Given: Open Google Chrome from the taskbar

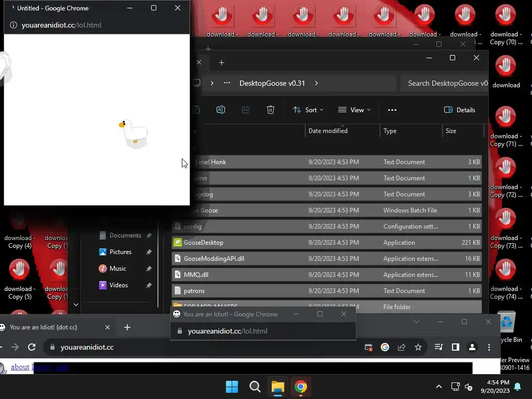Looking at the screenshot, I should (301, 387).
